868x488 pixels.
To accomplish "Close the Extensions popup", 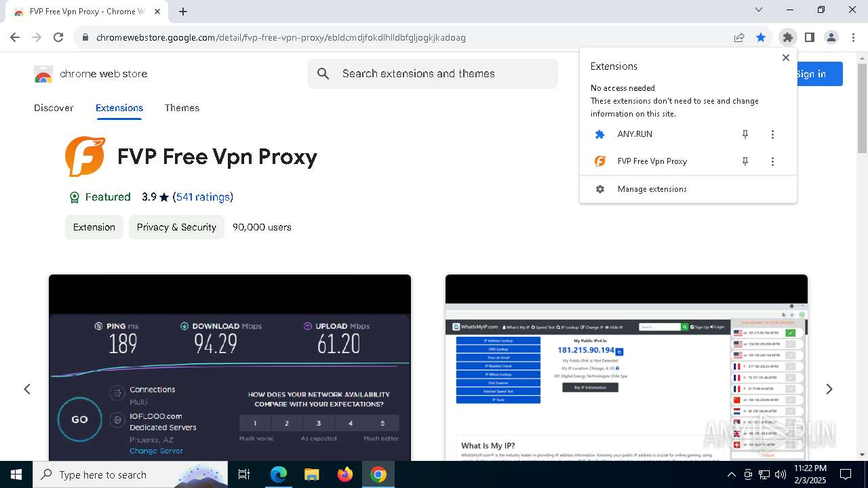I will click(786, 58).
